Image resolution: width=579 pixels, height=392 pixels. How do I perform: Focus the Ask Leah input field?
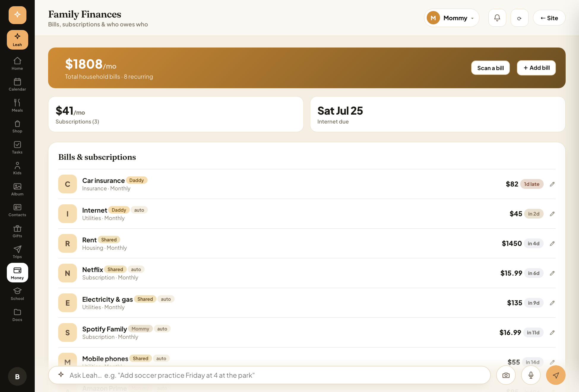coord(269,375)
